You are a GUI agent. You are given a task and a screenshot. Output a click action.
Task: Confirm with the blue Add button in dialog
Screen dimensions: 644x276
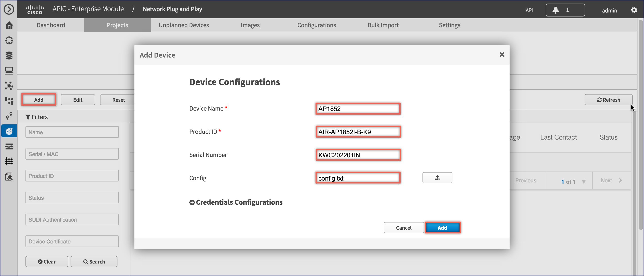tap(442, 228)
